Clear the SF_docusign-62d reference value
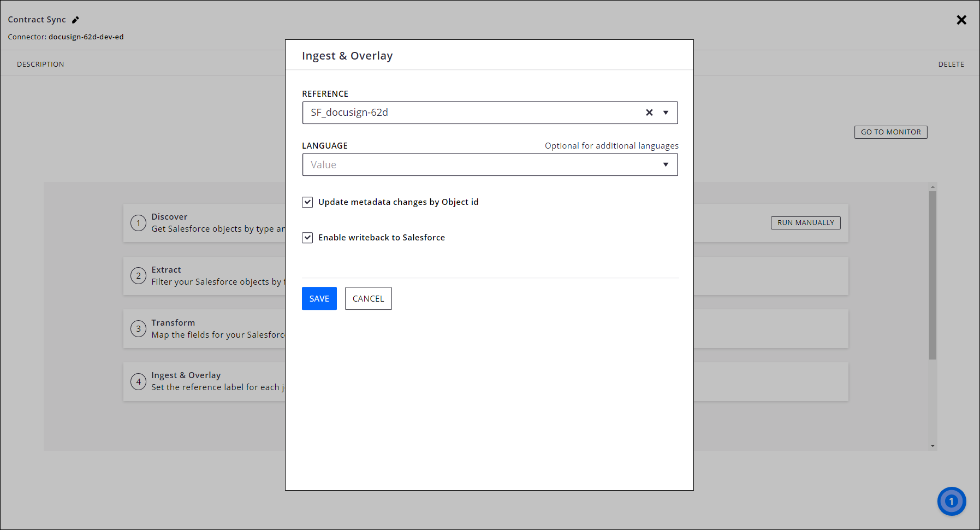The width and height of the screenshot is (980, 530). [649, 113]
